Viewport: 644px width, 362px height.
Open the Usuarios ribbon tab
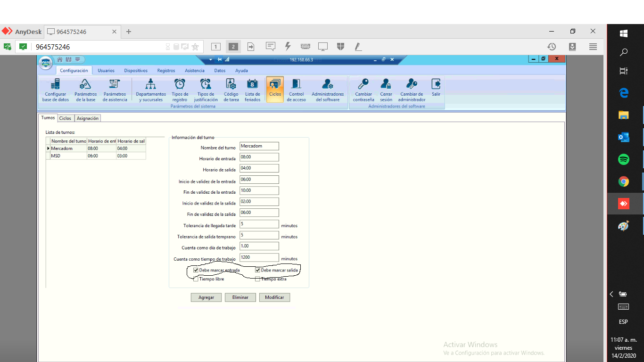coord(106,70)
